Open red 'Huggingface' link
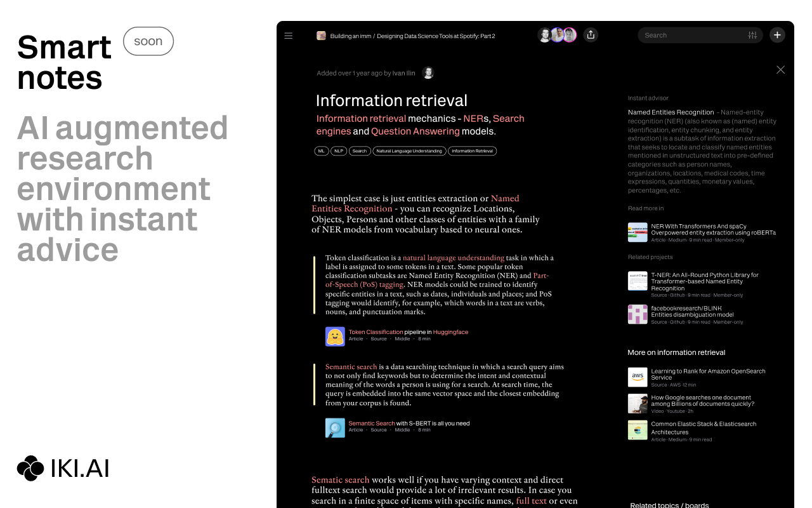812x508 pixels. click(450, 332)
